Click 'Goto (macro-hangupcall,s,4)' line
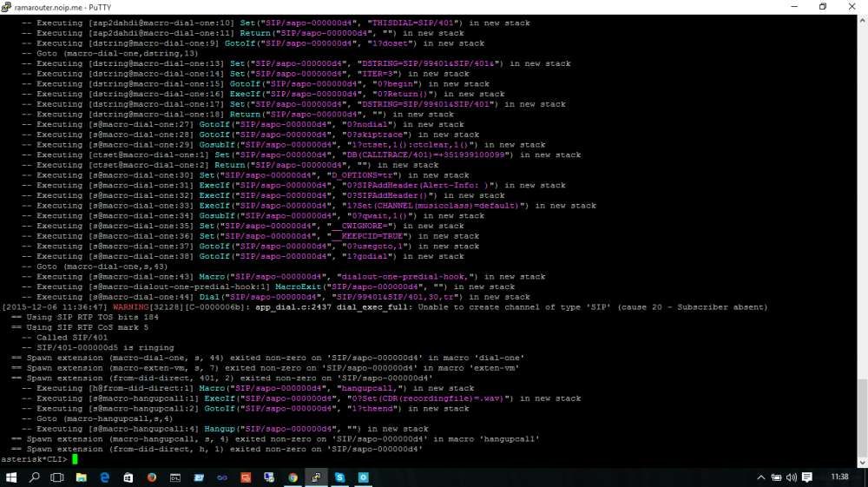The width and height of the screenshot is (868, 487). 97,419
